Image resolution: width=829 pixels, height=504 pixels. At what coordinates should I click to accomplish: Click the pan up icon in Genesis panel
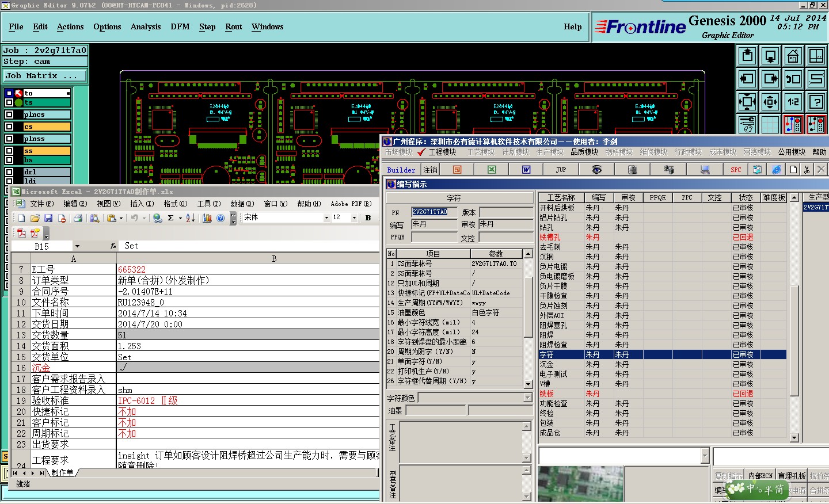coord(747,56)
